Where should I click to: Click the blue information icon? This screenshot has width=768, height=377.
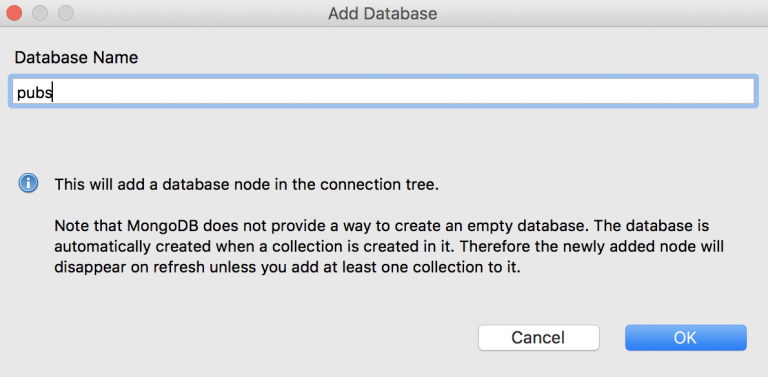[x=28, y=183]
